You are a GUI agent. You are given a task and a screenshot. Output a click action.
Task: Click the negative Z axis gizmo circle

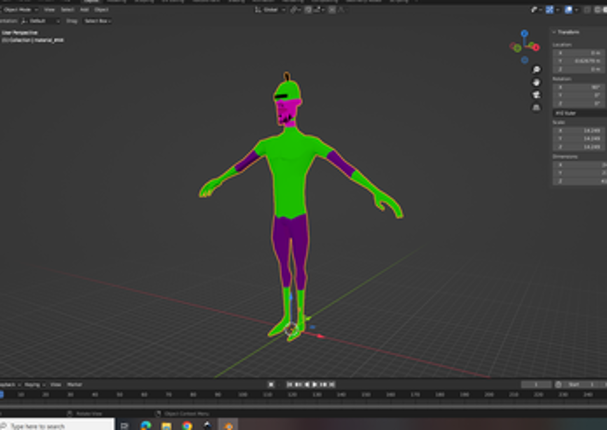pyautogui.click(x=525, y=60)
